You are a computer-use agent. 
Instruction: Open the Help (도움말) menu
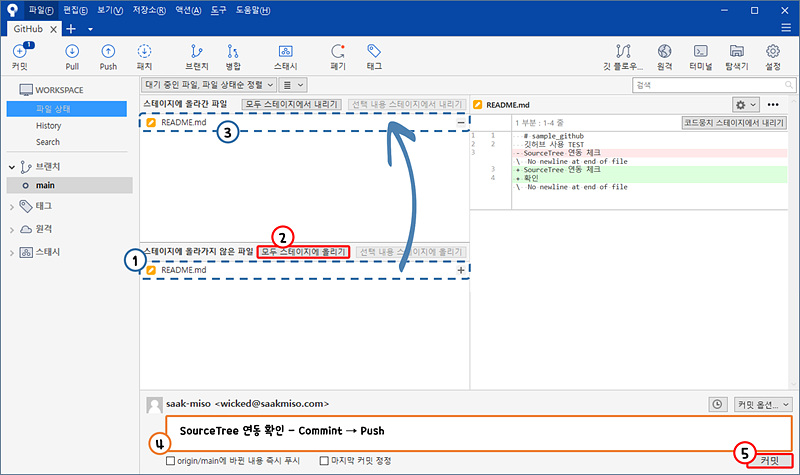[x=252, y=10]
